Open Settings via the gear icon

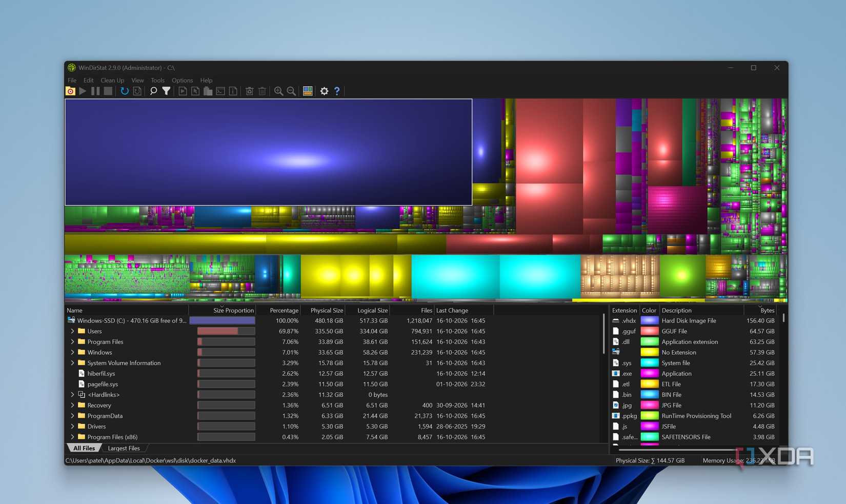[x=324, y=91]
